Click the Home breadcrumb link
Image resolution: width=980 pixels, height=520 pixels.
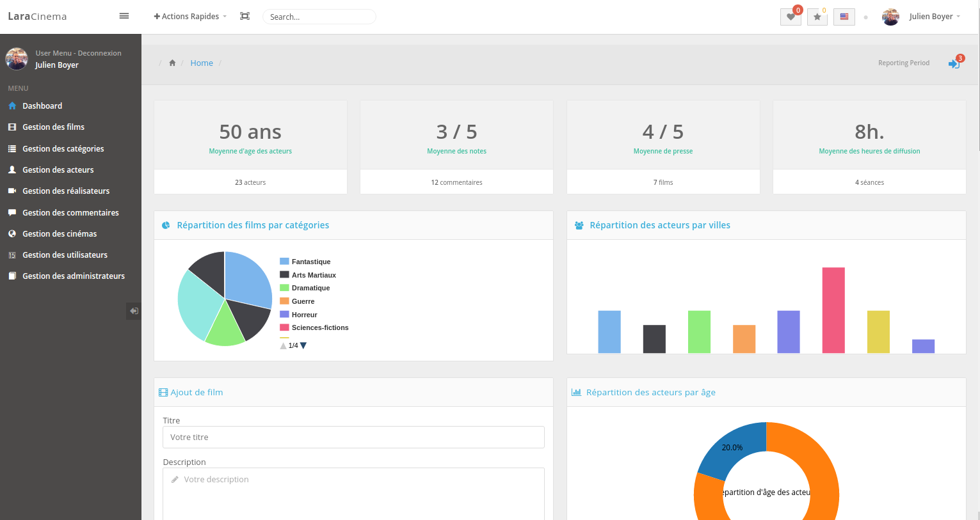202,63
